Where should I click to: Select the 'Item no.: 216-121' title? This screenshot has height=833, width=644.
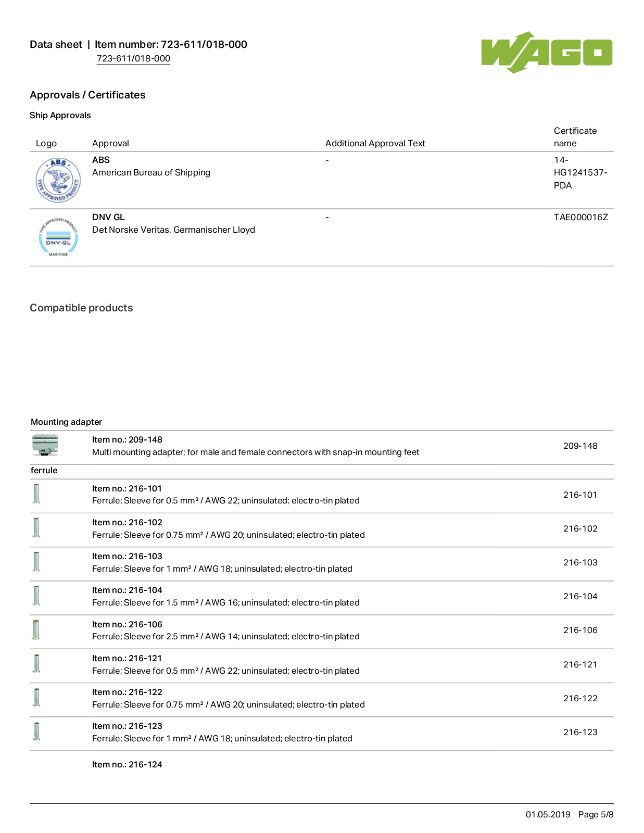click(x=127, y=658)
